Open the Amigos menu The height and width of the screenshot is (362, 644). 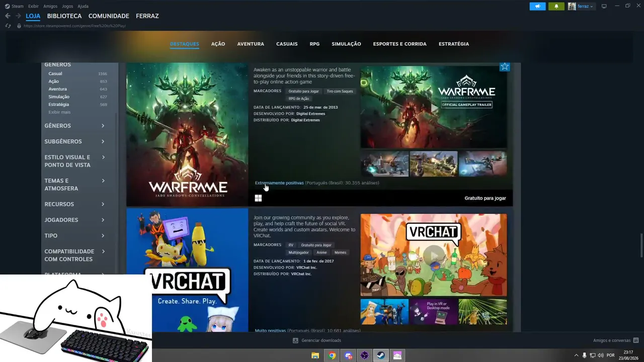click(x=50, y=6)
